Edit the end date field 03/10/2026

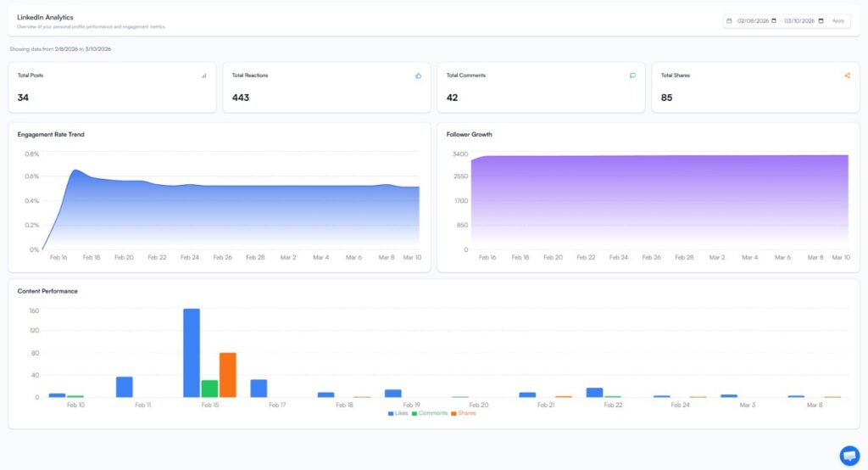[x=800, y=21]
